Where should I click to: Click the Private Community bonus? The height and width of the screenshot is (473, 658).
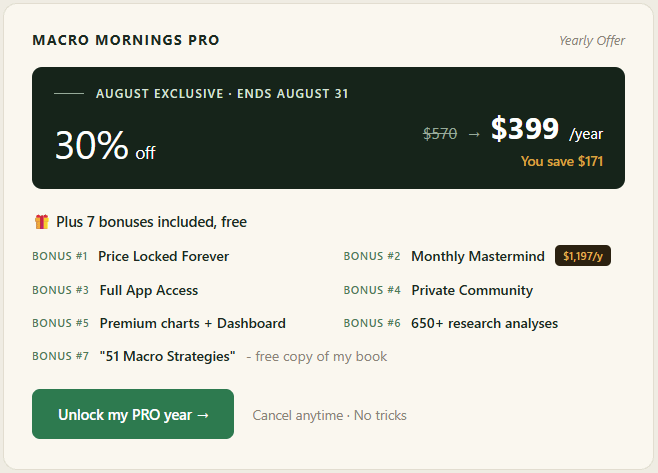click(x=472, y=290)
